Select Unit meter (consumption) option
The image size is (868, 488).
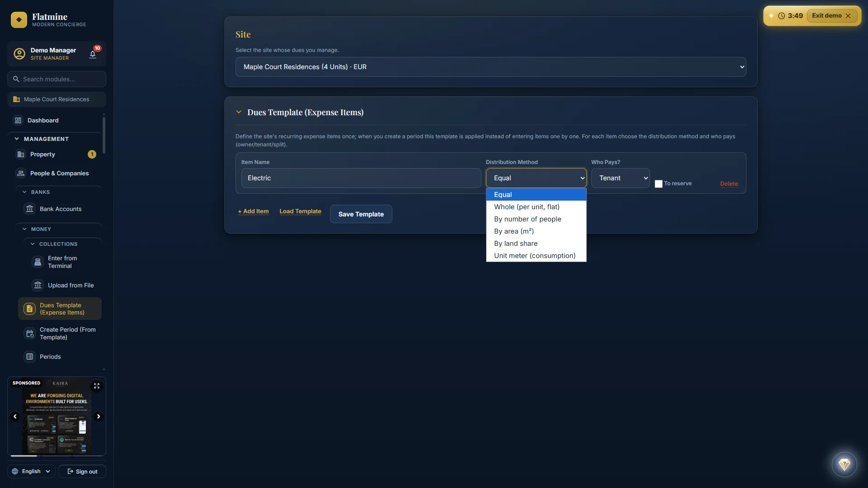click(536, 256)
